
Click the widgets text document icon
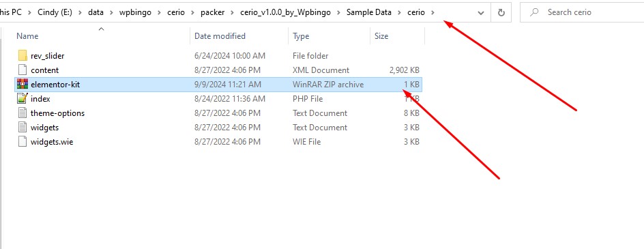click(x=23, y=128)
